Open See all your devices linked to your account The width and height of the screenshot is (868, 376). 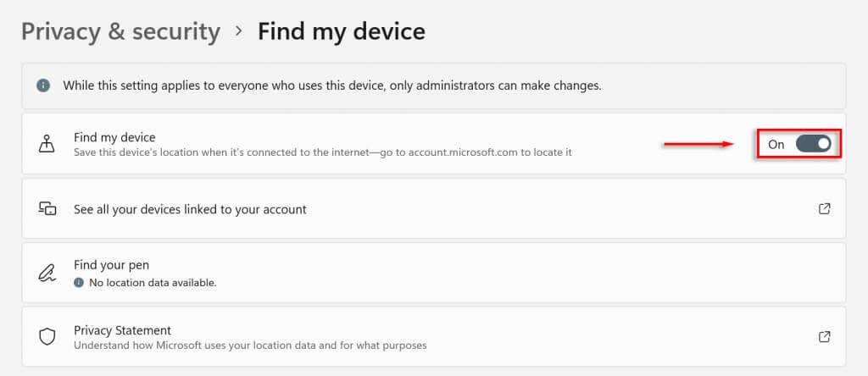pos(190,208)
